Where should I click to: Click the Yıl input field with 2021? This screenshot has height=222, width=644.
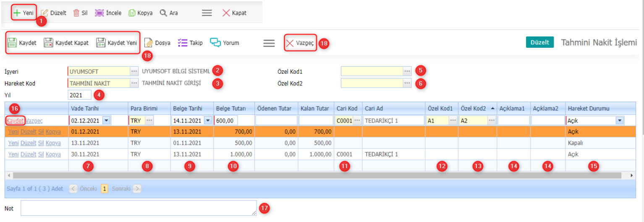(x=79, y=95)
